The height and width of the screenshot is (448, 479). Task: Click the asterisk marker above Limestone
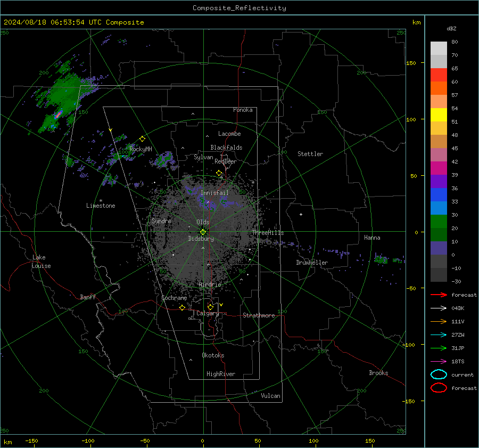101,201
